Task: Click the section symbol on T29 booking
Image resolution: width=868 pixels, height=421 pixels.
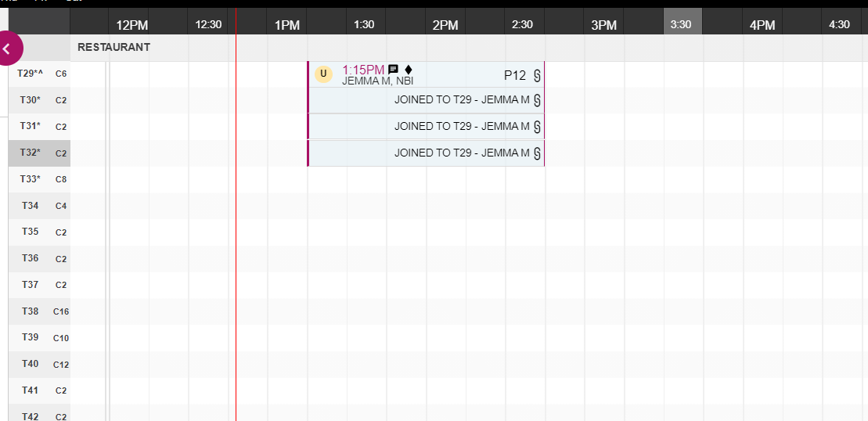Action: click(537, 76)
